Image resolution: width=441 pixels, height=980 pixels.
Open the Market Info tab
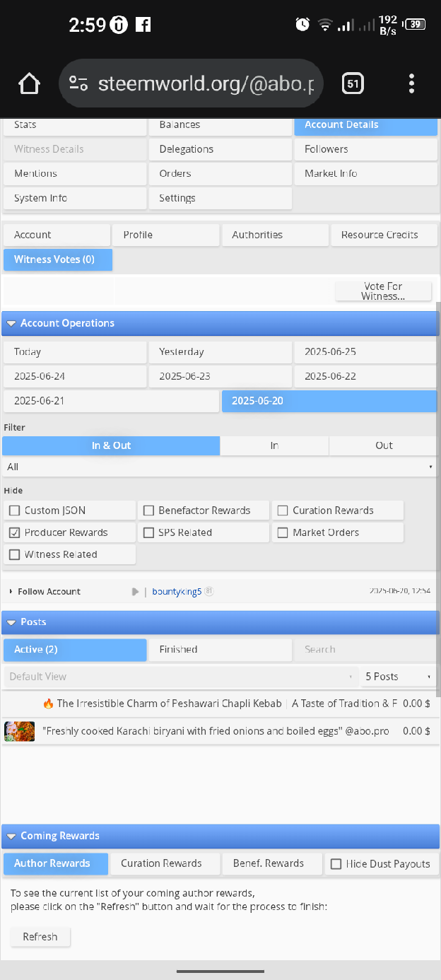pyautogui.click(x=365, y=174)
